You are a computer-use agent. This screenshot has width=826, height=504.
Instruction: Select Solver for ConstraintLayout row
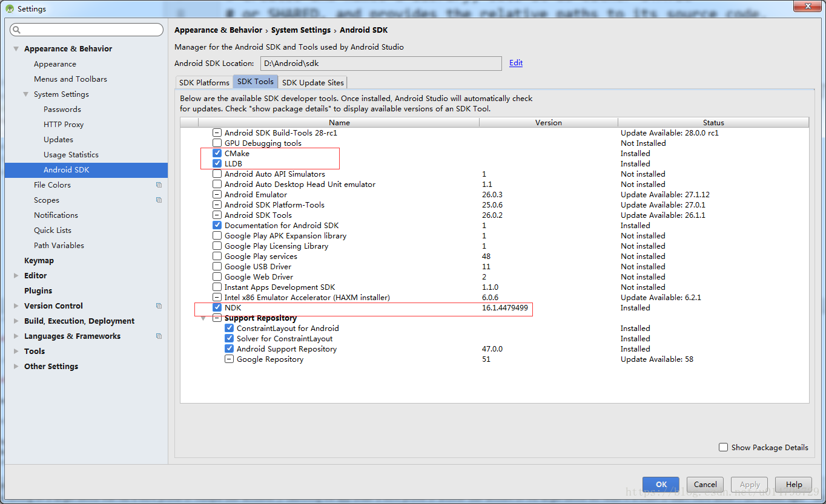point(285,339)
